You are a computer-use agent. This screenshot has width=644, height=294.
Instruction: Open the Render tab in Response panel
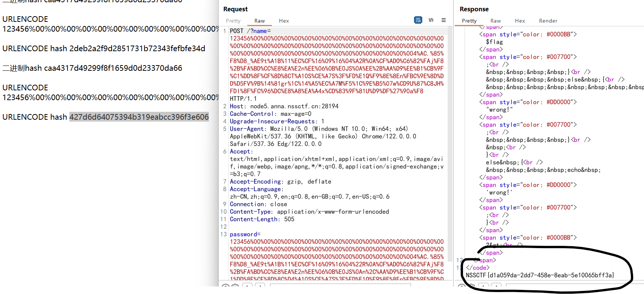point(548,21)
